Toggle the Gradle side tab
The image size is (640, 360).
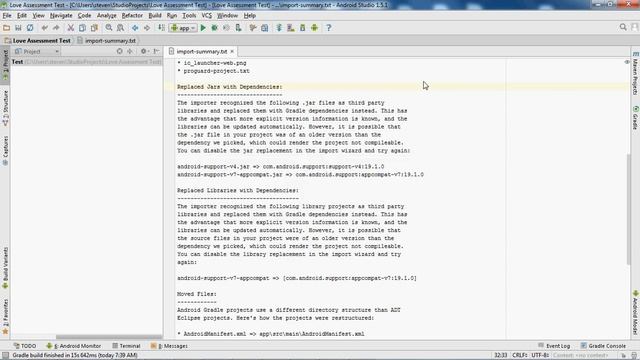636,118
